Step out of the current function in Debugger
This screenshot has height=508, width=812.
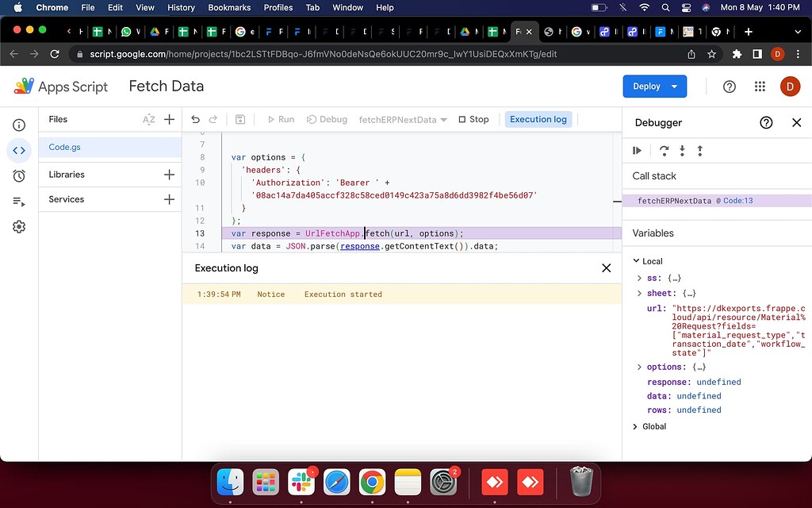pyautogui.click(x=702, y=150)
